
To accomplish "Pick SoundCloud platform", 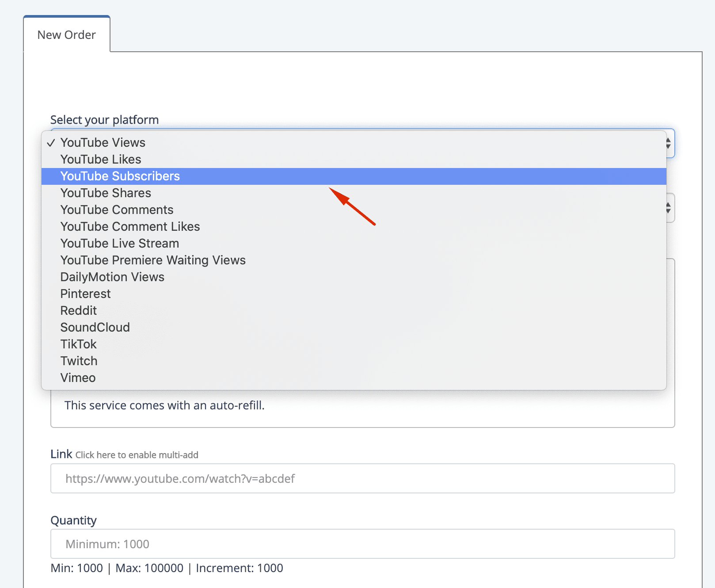I will tap(354, 328).
